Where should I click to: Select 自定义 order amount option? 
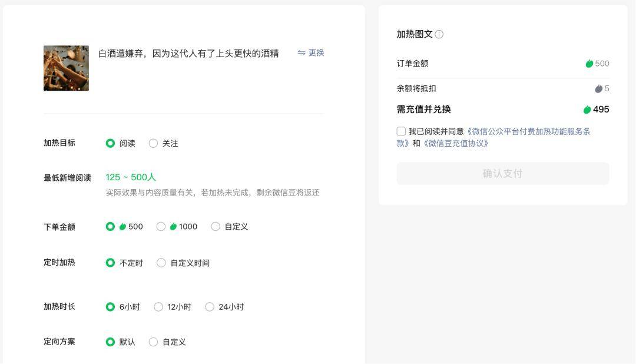pyautogui.click(x=216, y=227)
